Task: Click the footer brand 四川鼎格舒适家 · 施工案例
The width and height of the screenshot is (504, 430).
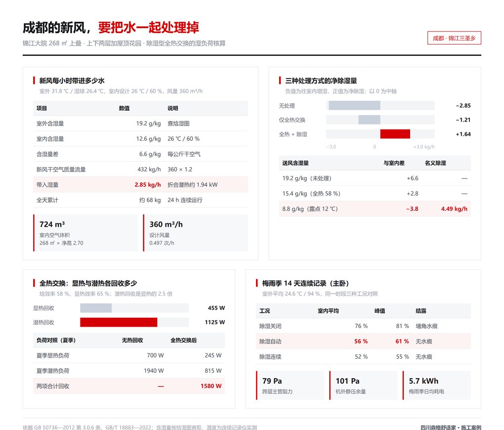Action: pyautogui.click(x=451, y=428)
